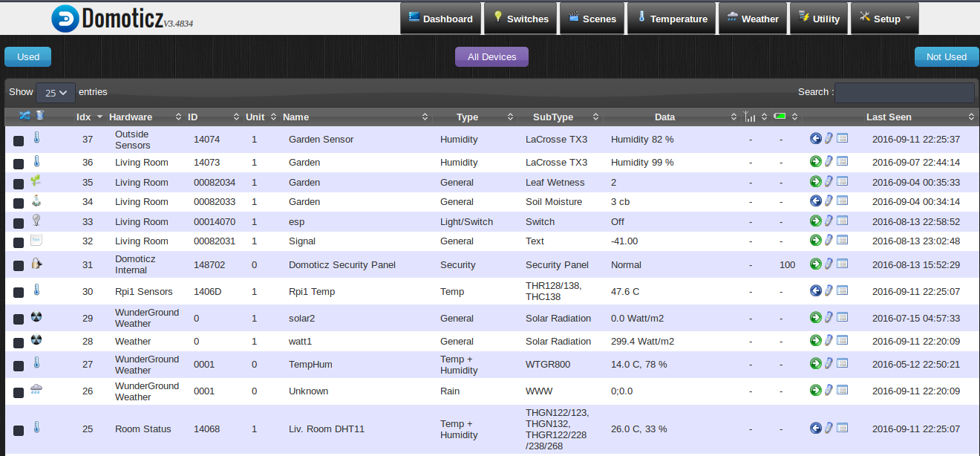Check the box for idx 32 Signal
The width and height of the screenshot is (980, 456).
[x=19, y=242]
